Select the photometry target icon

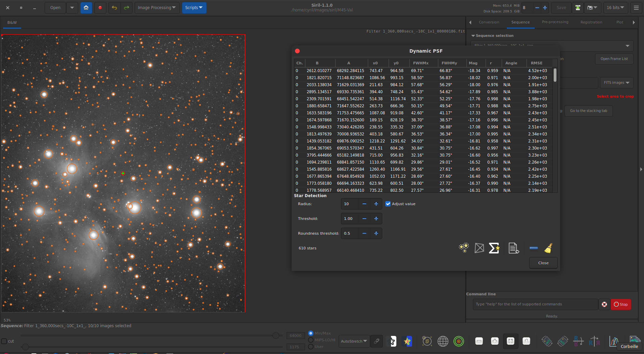[459, 341]
